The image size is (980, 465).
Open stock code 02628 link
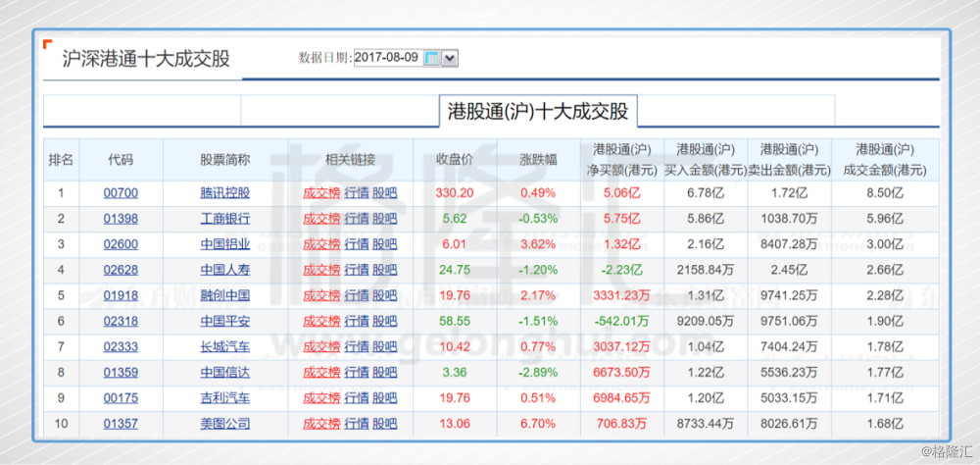[121, 271]
